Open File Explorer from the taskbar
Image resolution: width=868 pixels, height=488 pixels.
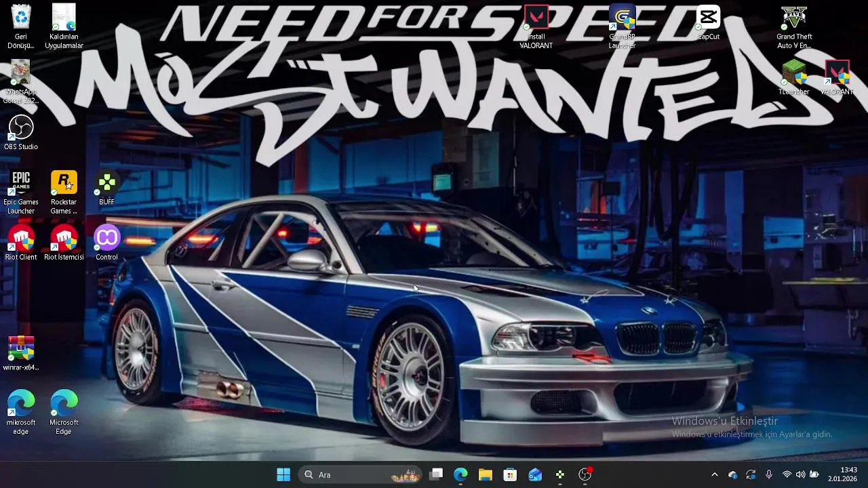pos(486,474)
